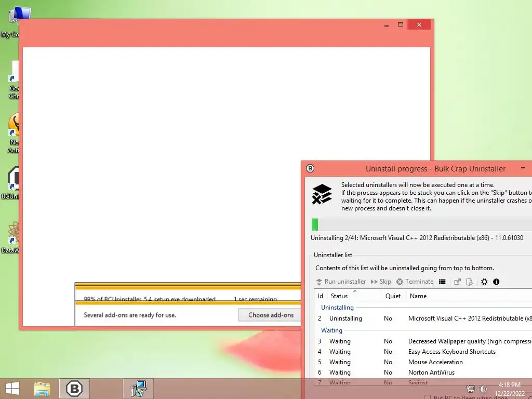The image size is (532, 399).
Task: Toggle Put PC to sleep when done checkbox
Action: pyautogui.click(x=427, y=397)
